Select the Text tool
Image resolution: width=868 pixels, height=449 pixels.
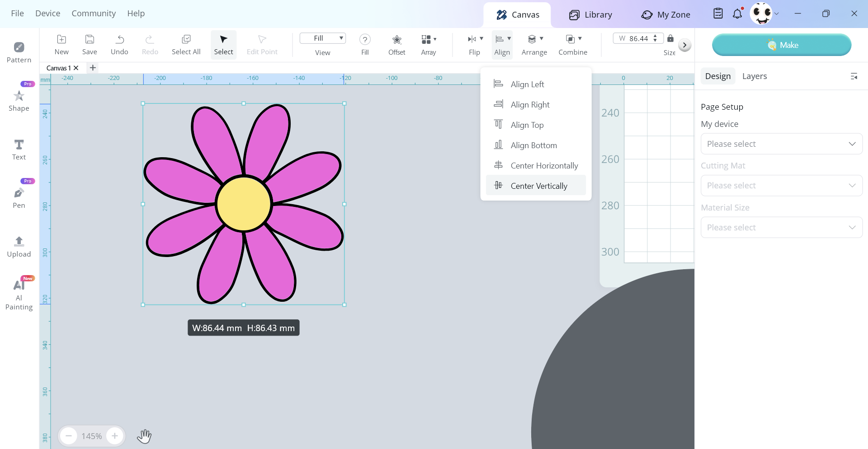click(19, 150)
